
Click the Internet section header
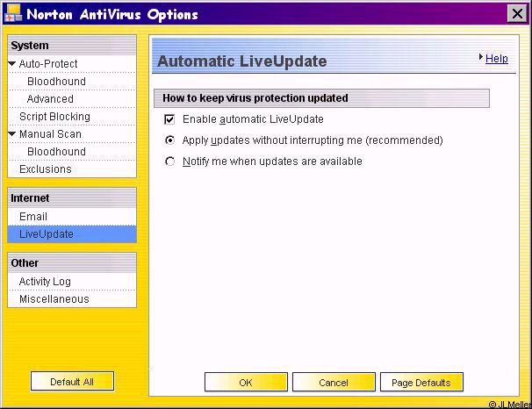[x=72, y=197]
